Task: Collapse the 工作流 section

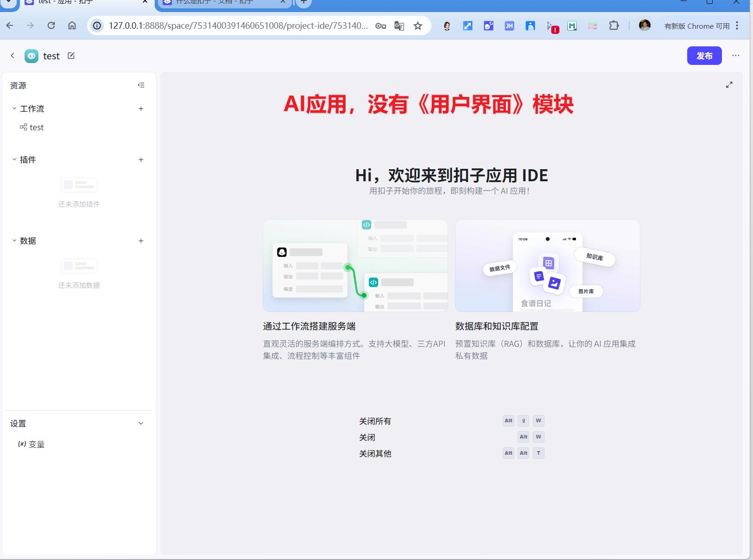Action: coord(13,108)
